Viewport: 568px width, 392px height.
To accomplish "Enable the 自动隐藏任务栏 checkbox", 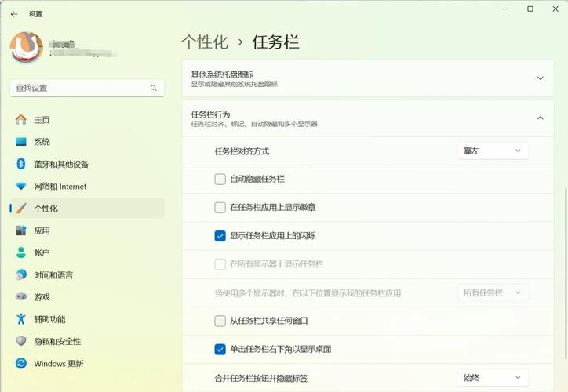I will click(x=220, y=179).
